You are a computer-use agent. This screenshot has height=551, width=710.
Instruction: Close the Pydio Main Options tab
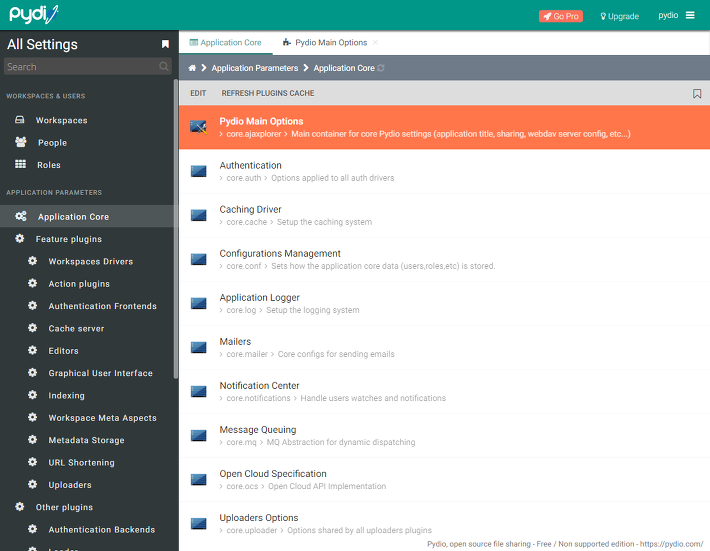(375, 43)
